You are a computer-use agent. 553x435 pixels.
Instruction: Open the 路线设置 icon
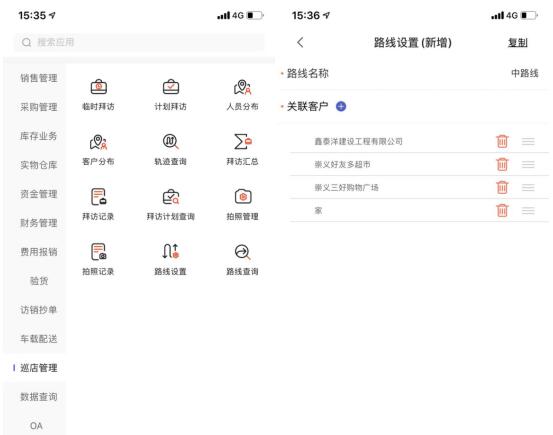[171, 252]
